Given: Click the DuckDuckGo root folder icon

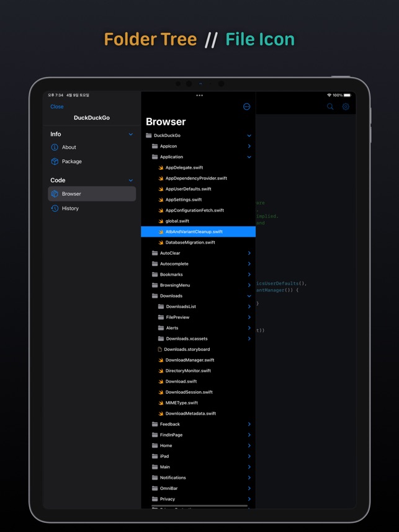Looking at the screenshot, I should (x=149, y=135).
